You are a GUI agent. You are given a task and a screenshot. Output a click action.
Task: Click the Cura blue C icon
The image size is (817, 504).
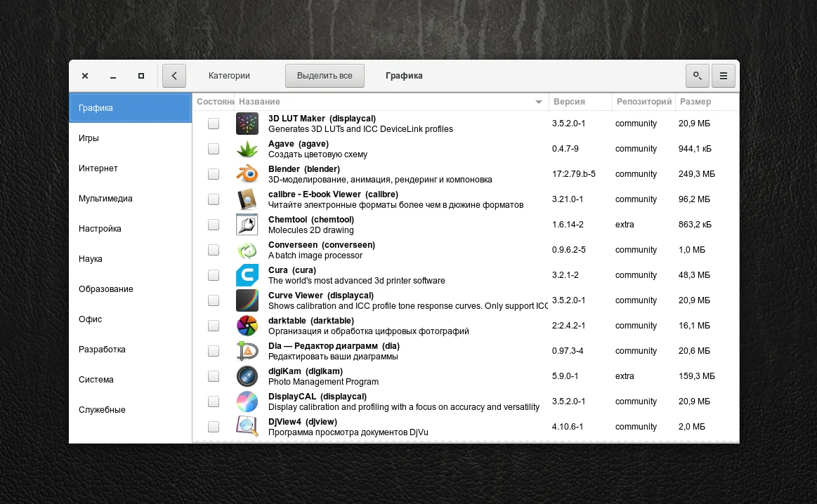pyautogui.click(x=247, y=275)
